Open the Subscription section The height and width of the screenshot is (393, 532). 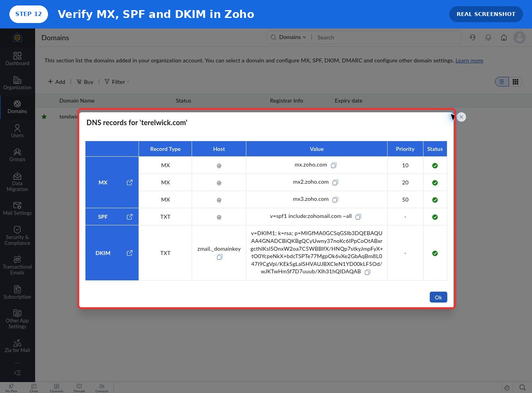[x=17, y=292]
